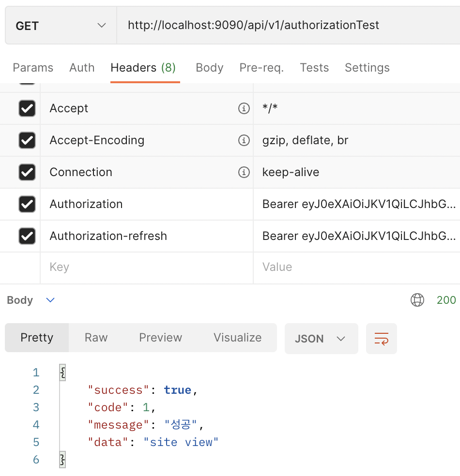Click the globe network icon
460x476 pixels.
417,300
